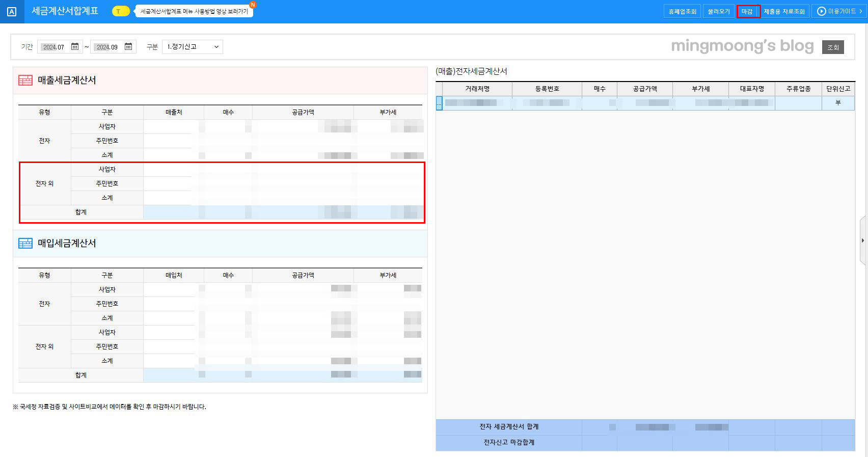The height and width of the screenshot is (457, 868).
Task: Open the calendar picker for end date
Action: point(128,47)
